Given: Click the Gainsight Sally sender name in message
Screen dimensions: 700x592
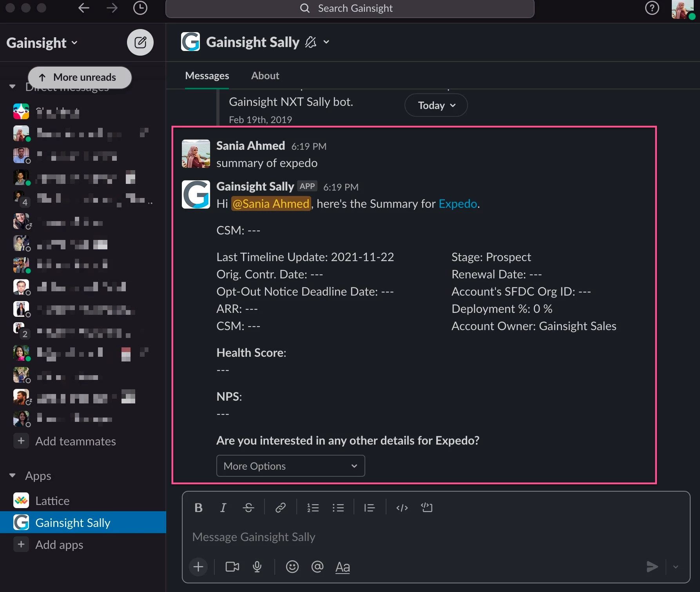Looking at the screenshot, I should [x=255, y=186].
